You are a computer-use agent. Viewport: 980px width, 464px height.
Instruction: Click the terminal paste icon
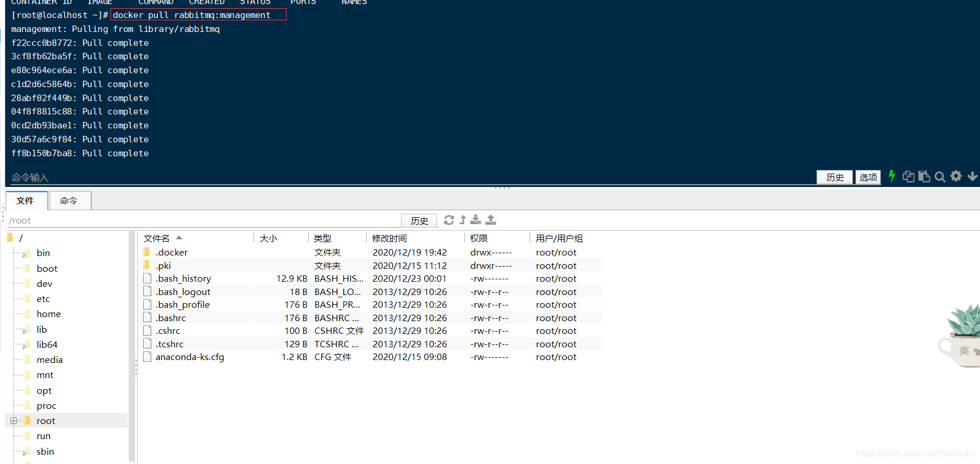click(x=924, y=177)
